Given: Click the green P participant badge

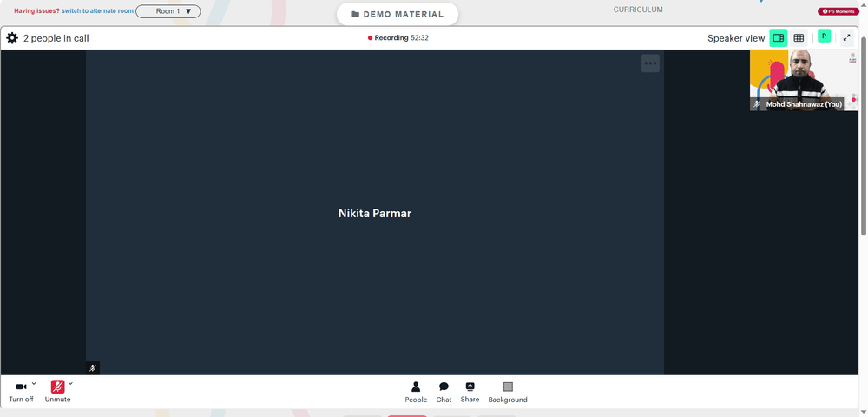Looking at the screenshot, I should point(824,36).
